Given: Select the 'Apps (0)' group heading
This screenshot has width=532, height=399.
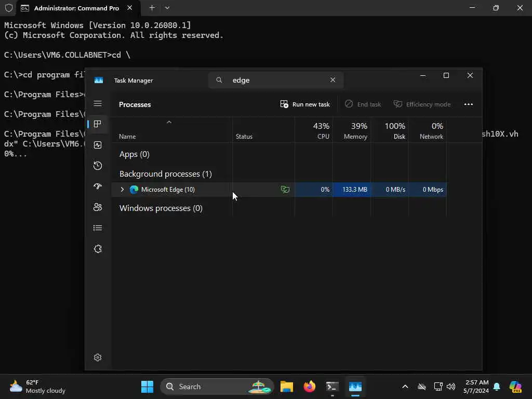Looking at the screenshot, I should [135, 154].
